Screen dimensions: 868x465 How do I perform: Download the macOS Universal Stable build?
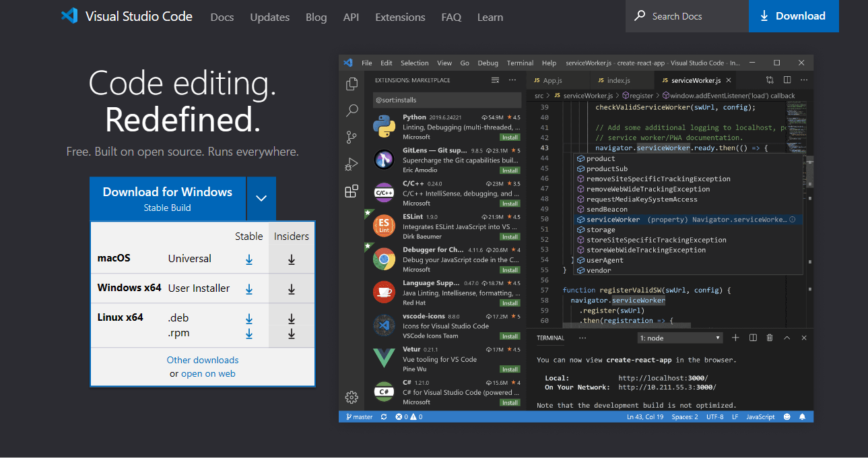coord(249,259)
